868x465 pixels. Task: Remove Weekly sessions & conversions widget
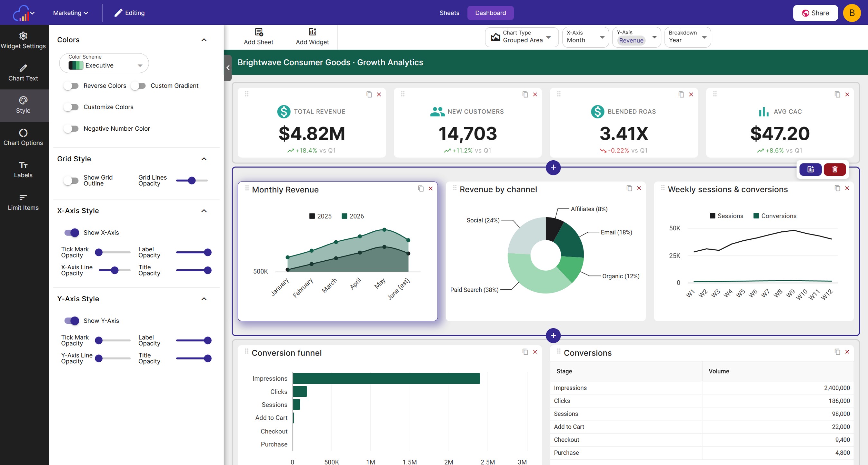tap(847, 188)
